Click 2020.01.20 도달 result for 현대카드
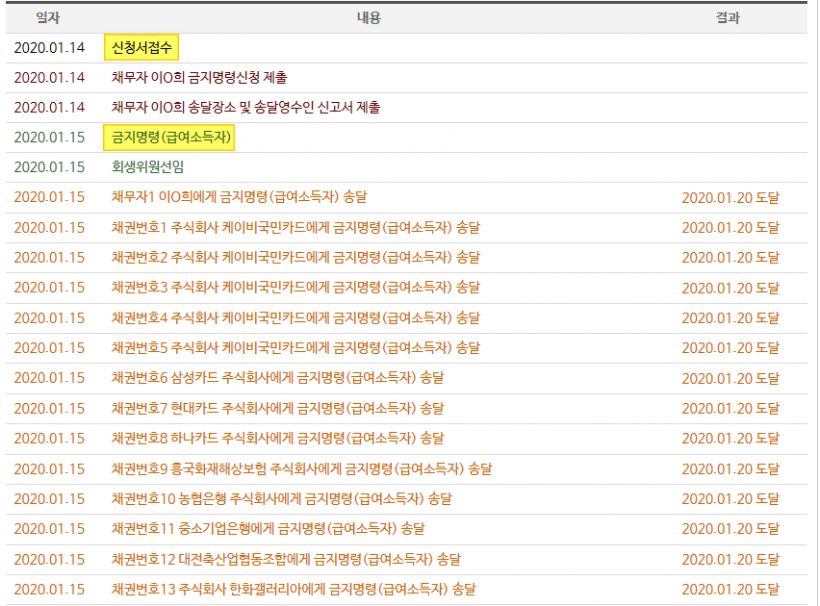The width and height of the screenshot is (820, 606). (731, 408)
